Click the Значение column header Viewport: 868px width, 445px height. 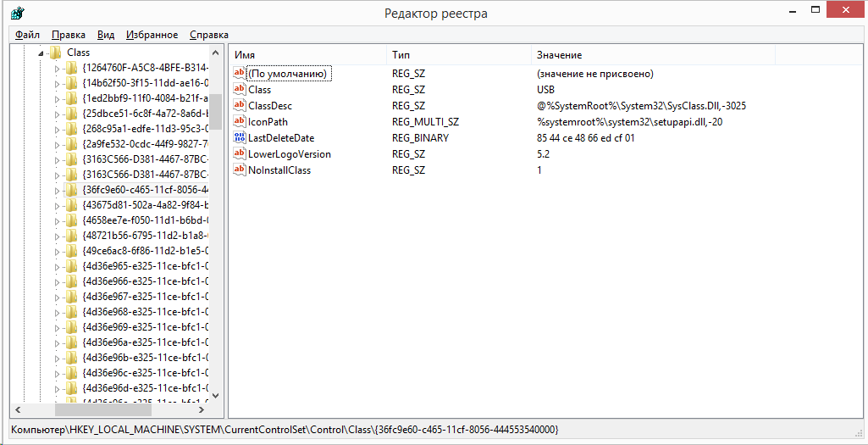[652, 55]
